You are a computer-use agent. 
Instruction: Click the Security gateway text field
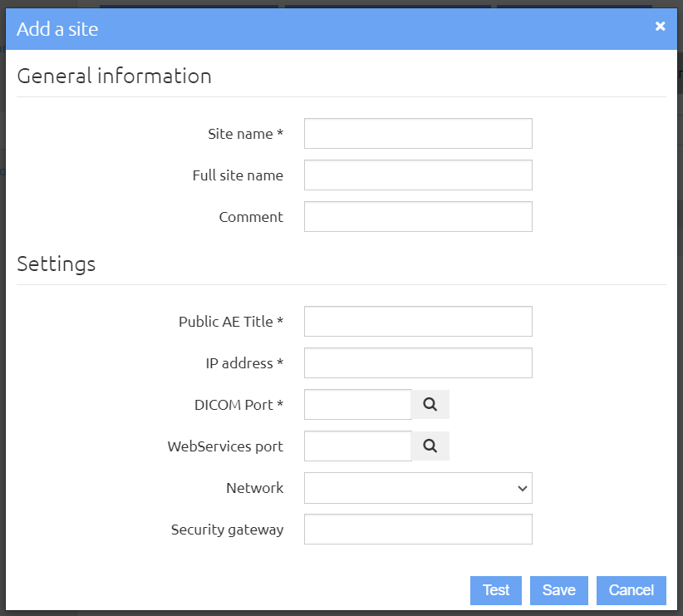[418, 530]
